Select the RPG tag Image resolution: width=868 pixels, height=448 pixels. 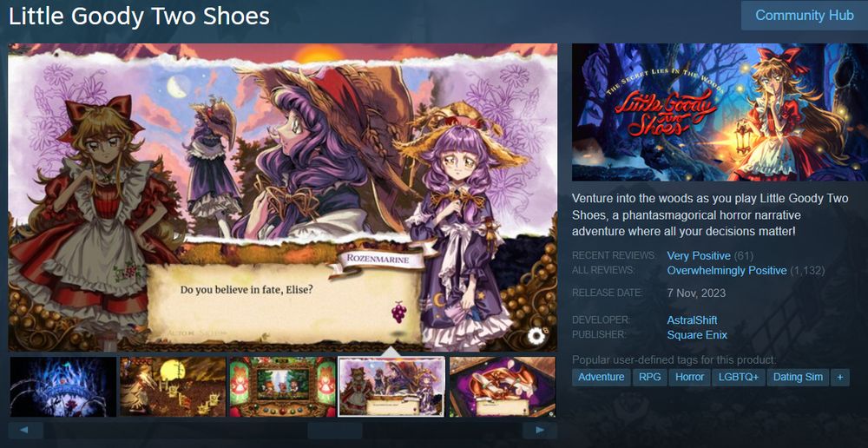tap(650, 377)
